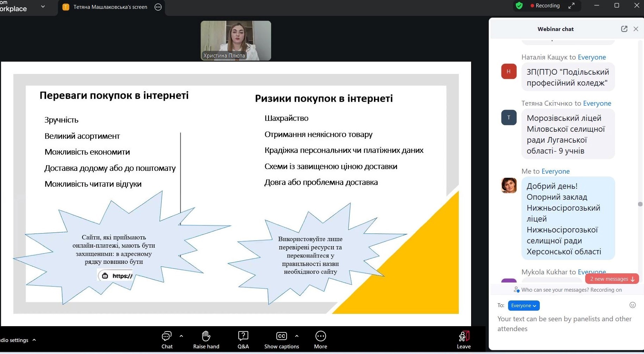Toggle full screen view with arrows icon
Image resolution: width=644 pixels, height=354 pixels.
[x=571, y=6]
